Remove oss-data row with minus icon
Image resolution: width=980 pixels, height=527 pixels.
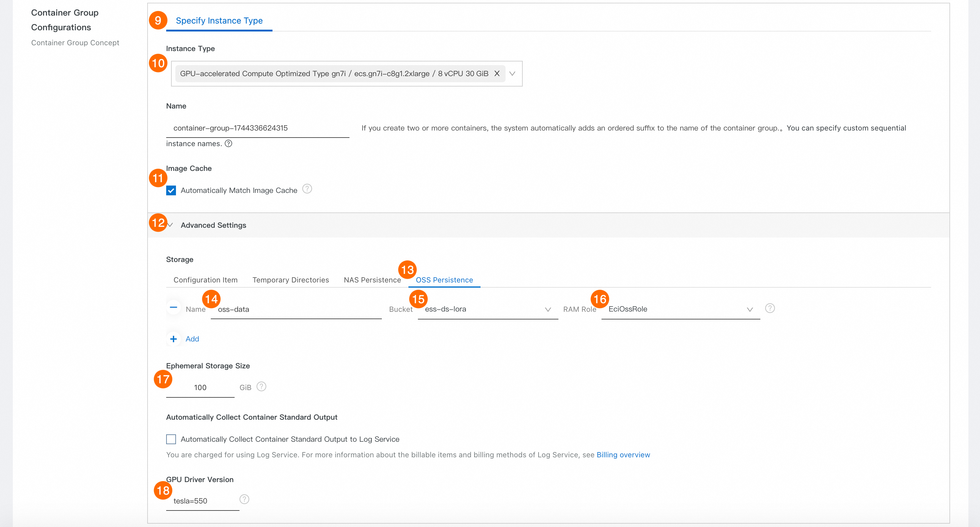point(174,307)
